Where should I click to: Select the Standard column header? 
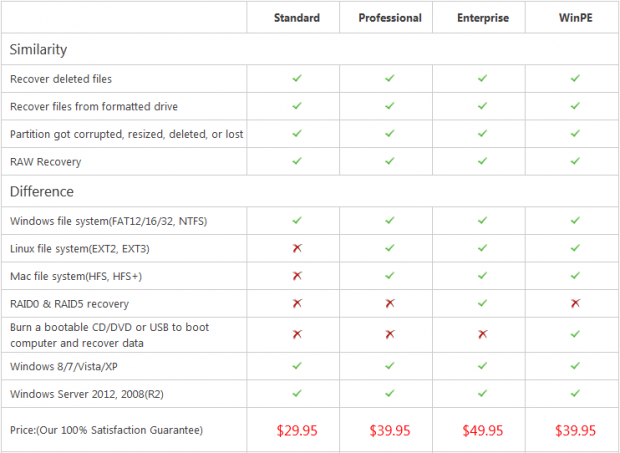[297, 18]
